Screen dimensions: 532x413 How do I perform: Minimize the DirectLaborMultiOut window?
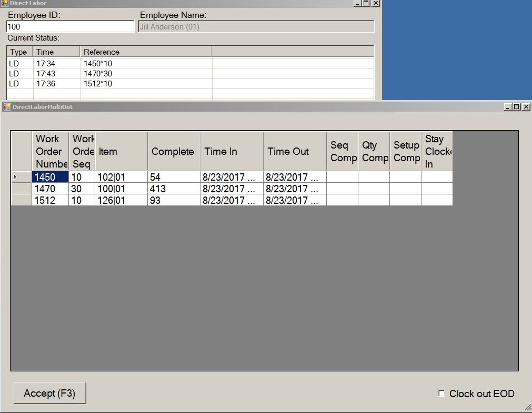tap(507, 107)
